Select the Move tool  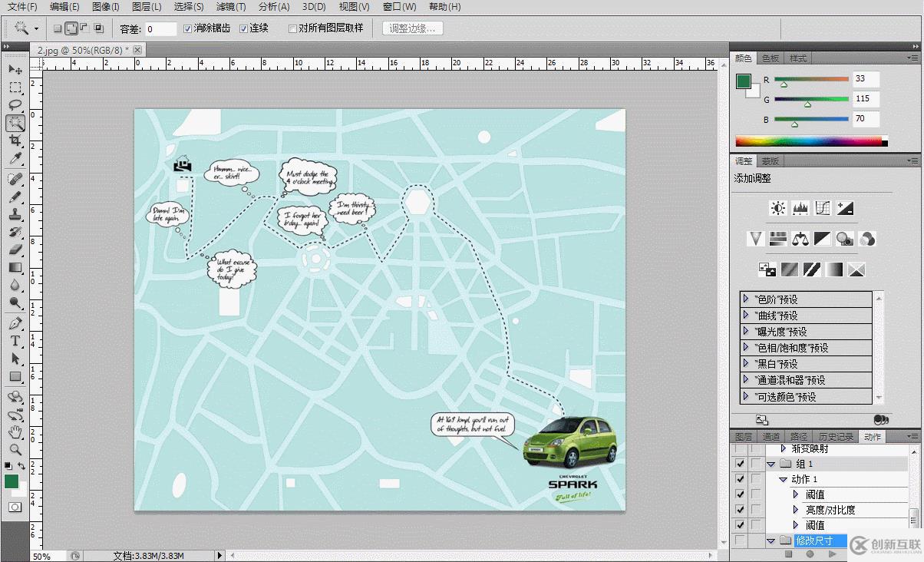pyautogui.click(x=15, y=70)
